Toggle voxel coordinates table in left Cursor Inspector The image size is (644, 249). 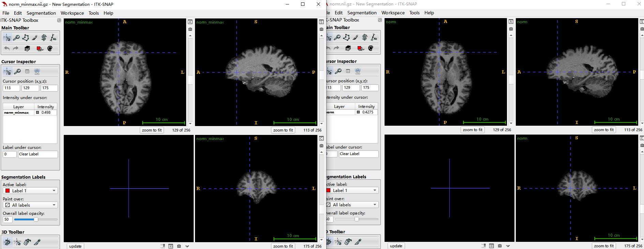tap(27, 71)
